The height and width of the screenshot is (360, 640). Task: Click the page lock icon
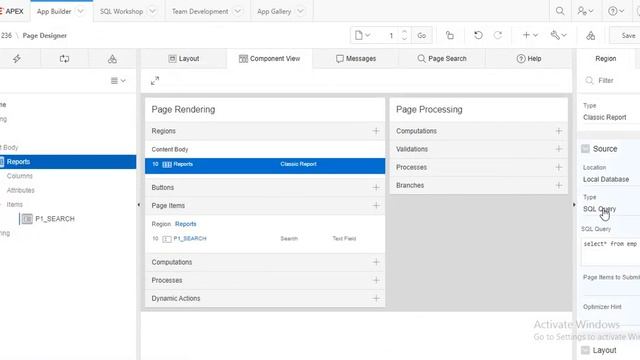pyautogui.click(x=450, y=36)
